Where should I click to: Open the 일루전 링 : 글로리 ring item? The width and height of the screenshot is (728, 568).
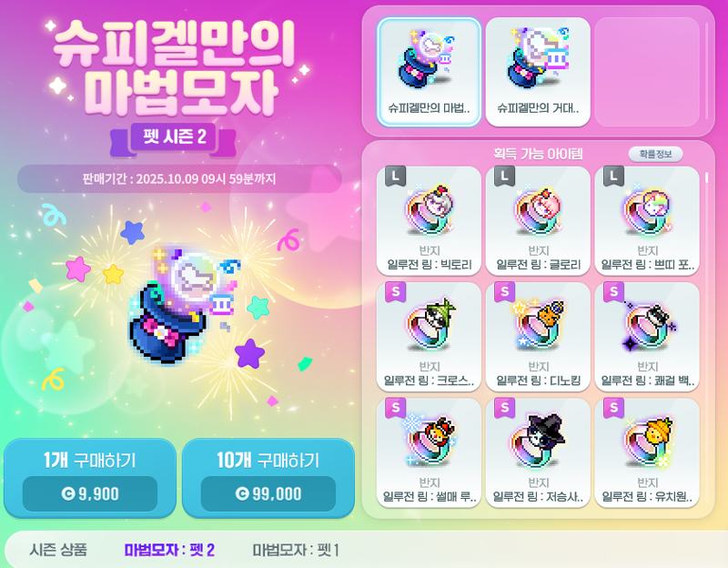(x=538, y=221)
